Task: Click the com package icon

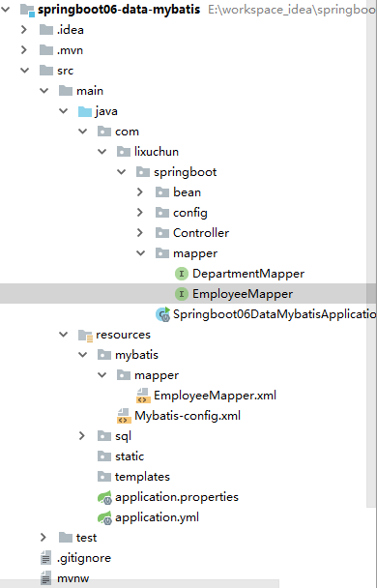Action: click(x=104, y=132)
